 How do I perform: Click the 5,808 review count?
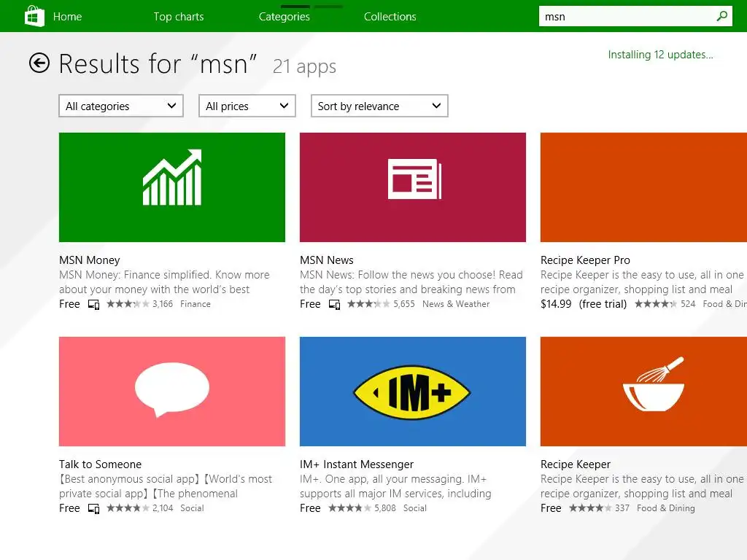pos(385,508)
